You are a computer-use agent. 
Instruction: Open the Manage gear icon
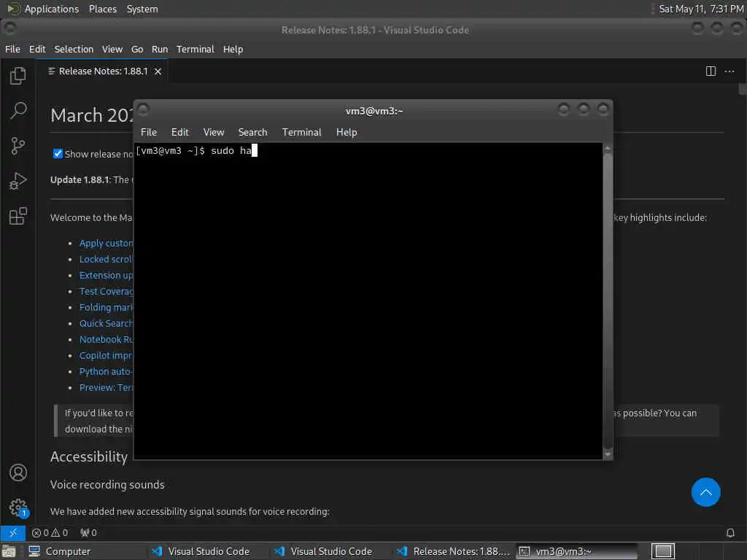point(18,507)
